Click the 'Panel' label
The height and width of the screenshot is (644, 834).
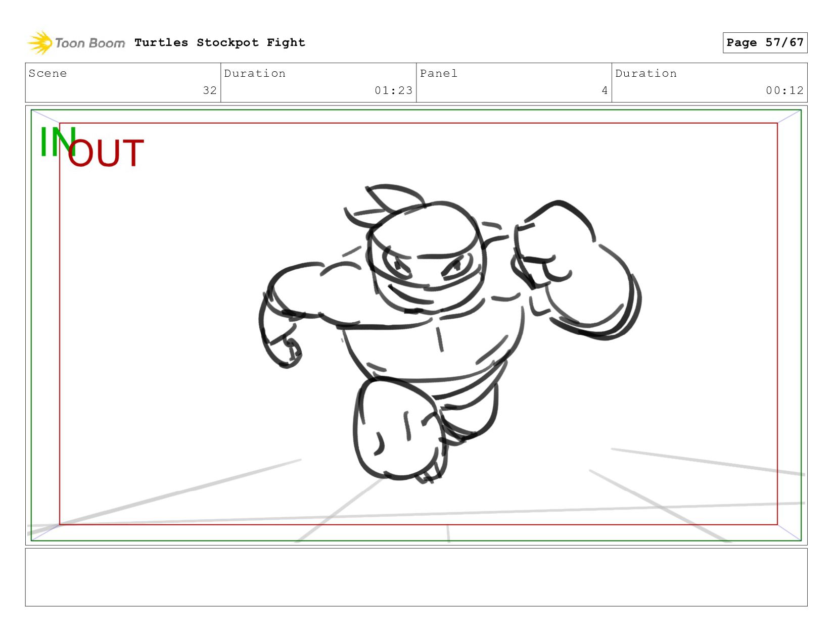439,73
